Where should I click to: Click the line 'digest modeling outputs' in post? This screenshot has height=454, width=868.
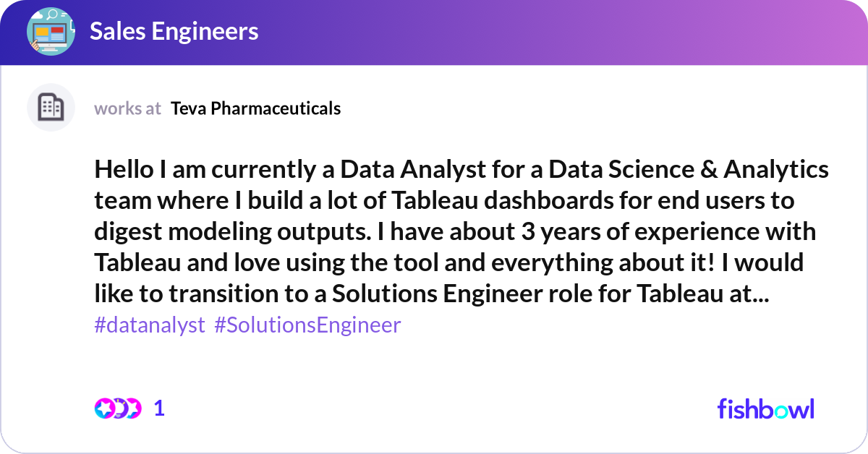tap(455, 232)
